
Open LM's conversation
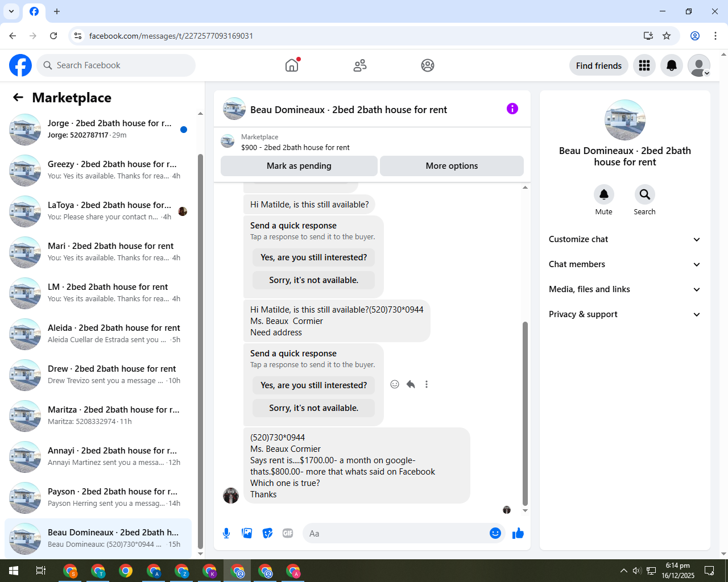click(98, 293)
